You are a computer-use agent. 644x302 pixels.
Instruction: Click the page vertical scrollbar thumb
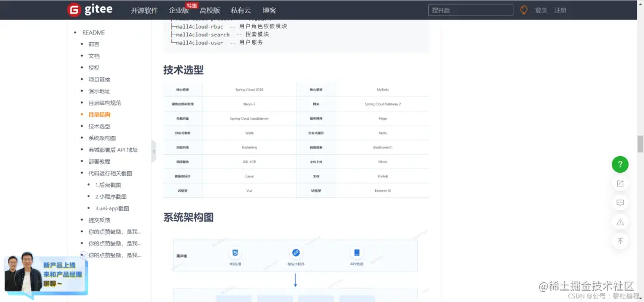640,144
